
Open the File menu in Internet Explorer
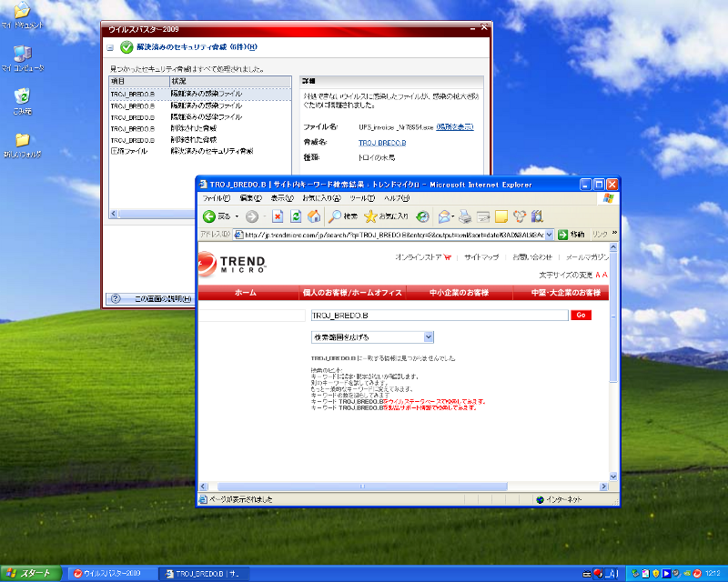(216, 198)
